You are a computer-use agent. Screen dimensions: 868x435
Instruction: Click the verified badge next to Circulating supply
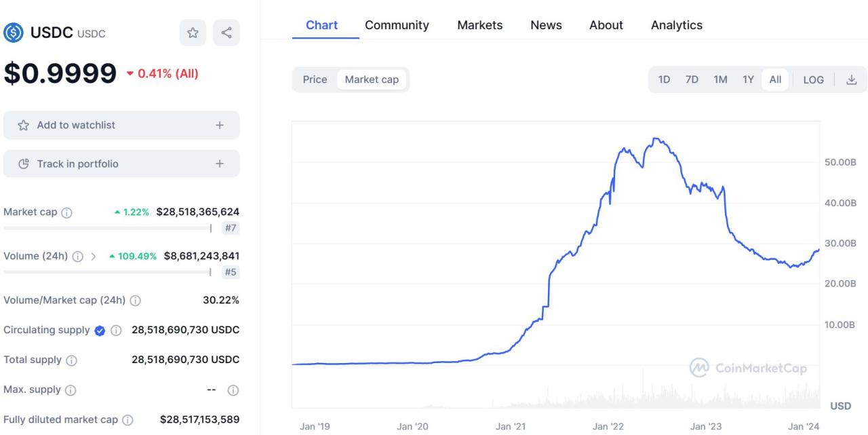[100, 330]
